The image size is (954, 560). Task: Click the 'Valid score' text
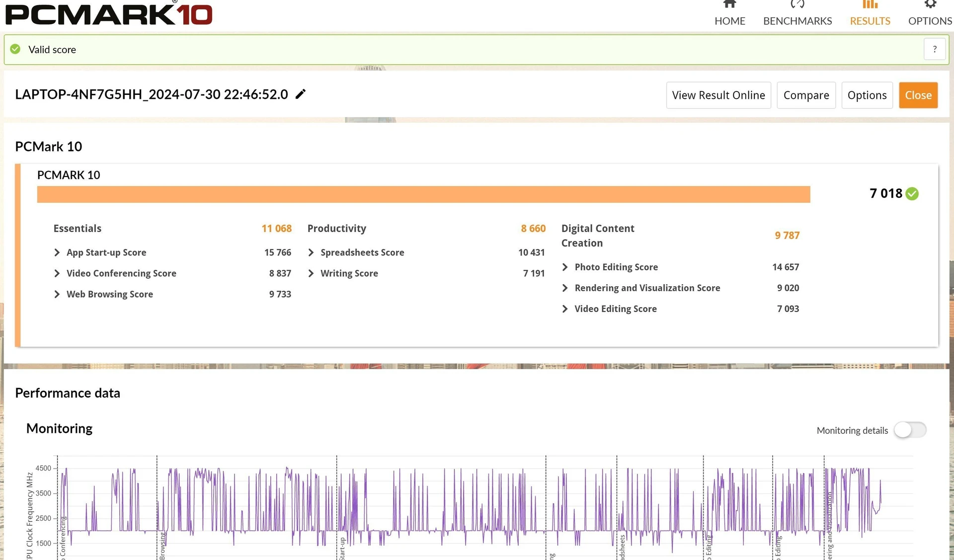pyautogui.click(x=52, y=50)
